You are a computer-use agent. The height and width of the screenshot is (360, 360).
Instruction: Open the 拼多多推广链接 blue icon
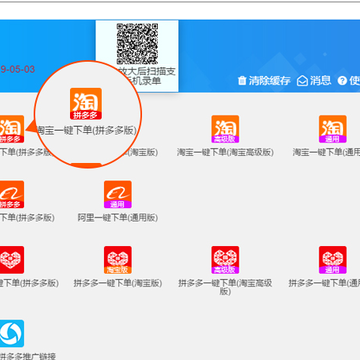[x=12, y=333]
